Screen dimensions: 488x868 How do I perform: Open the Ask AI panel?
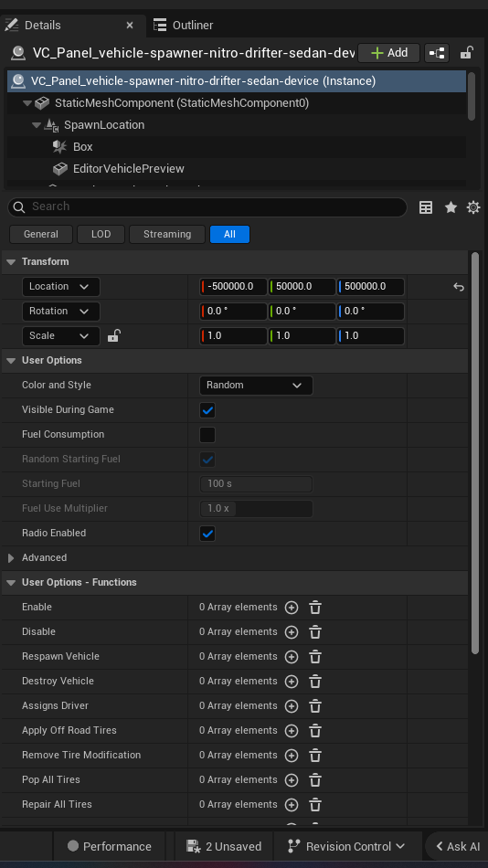pyautogui.click(x=458, y=846)
